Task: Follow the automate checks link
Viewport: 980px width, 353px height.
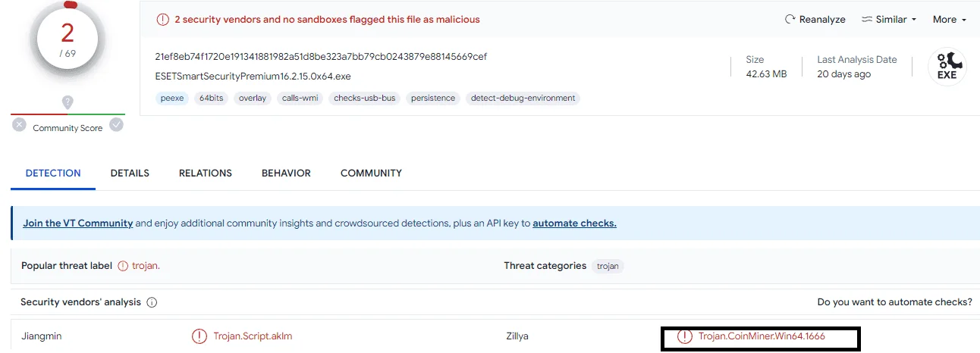Action: click(574, 223)
